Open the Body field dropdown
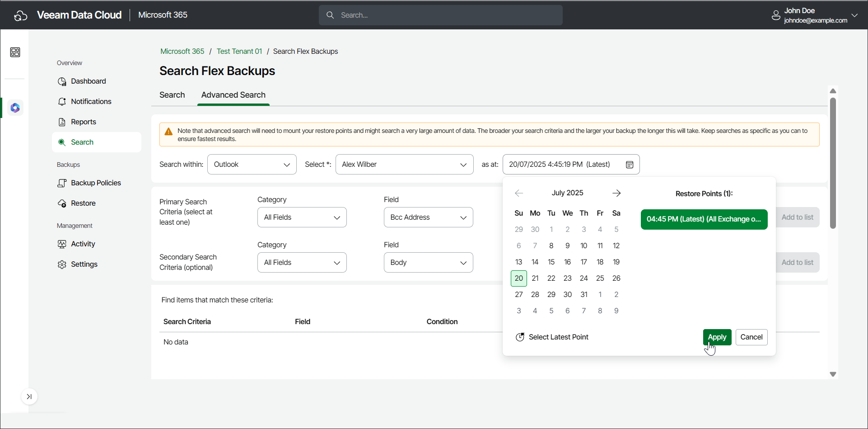This screenshot has width=868, height=429. click(429, 263)
